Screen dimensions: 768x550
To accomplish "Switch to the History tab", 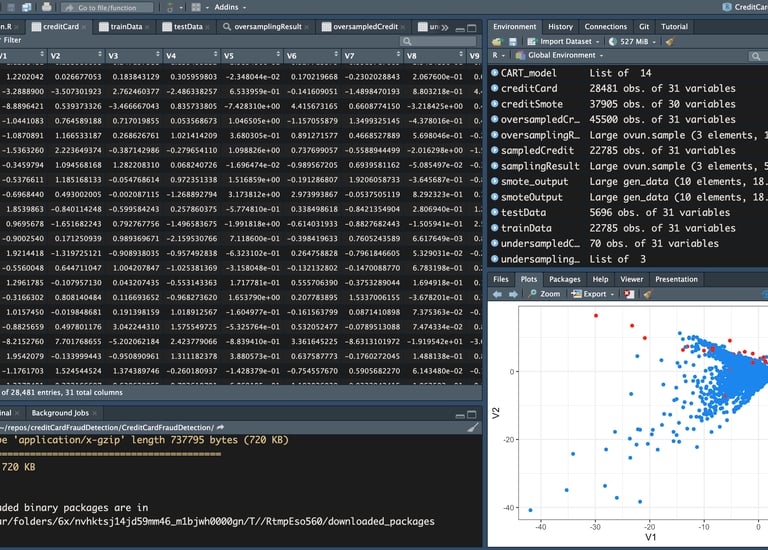I will (560, 26).
